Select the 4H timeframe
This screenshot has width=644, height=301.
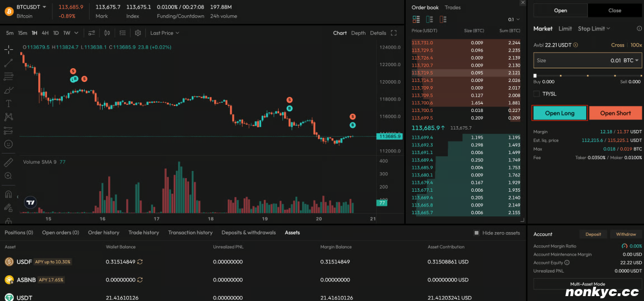(x=45, y=33)
